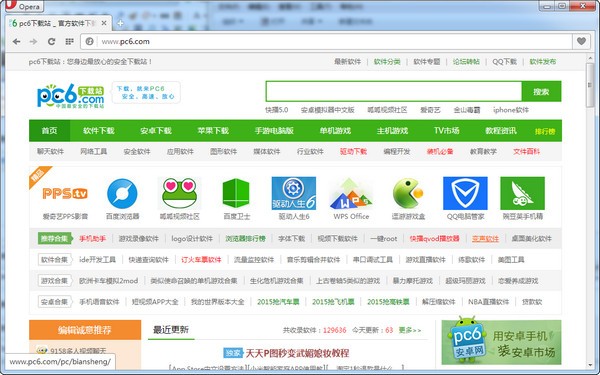Screen dimensions: 600x375
Task: Select the 最近更新 section tab
Action: tap(171, 330)
